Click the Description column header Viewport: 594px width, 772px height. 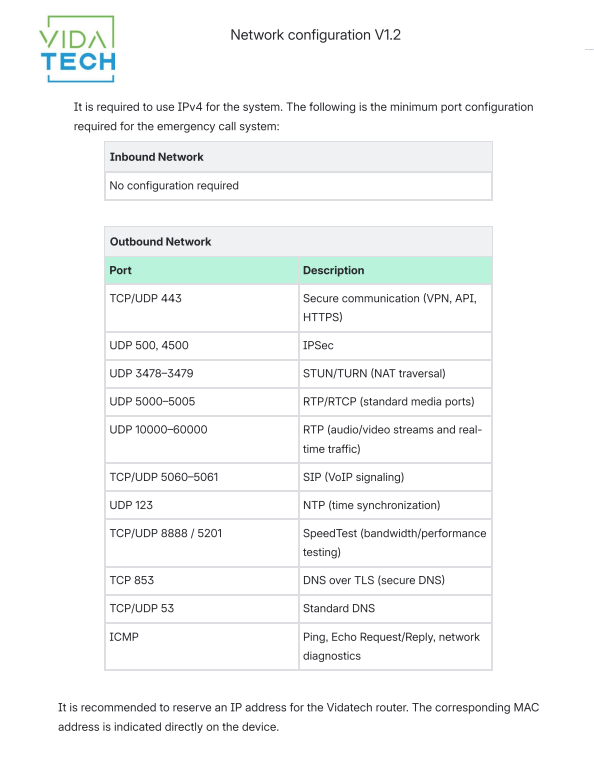(395, 270)
